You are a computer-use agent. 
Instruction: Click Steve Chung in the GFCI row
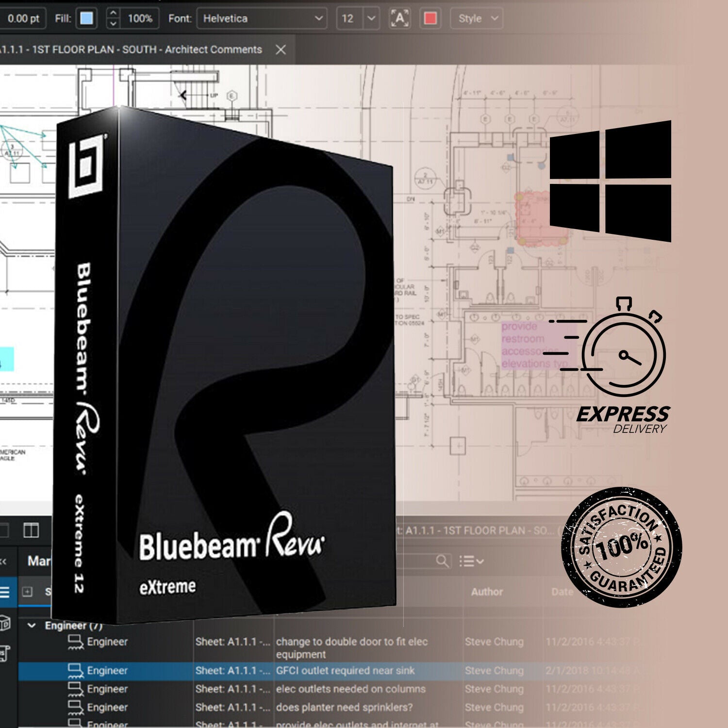coord(494,671)
